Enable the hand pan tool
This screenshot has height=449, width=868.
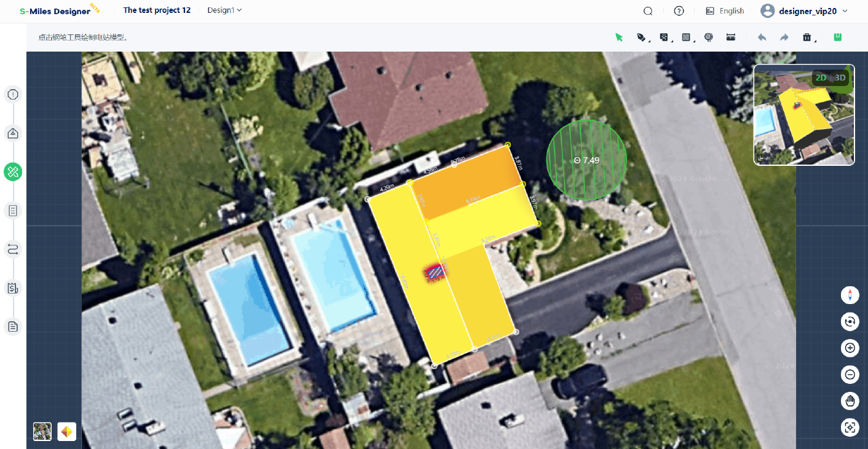pos(850,401)
